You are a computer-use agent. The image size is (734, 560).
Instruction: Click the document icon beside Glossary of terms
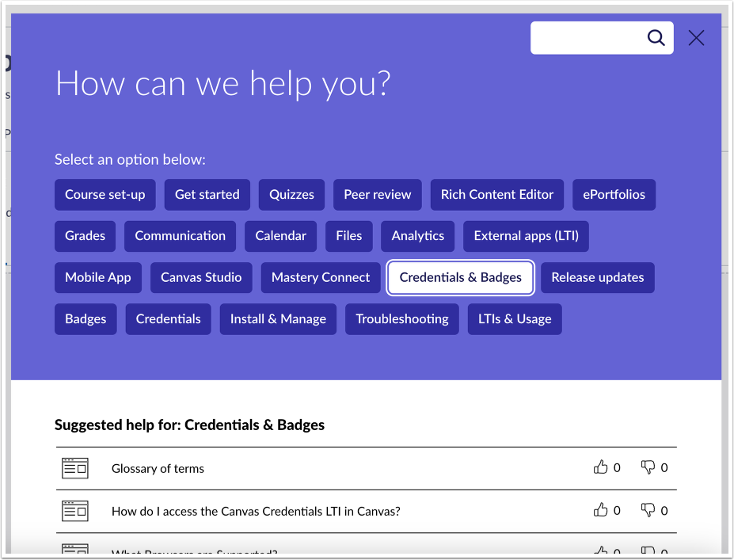[x=75, y=467]
